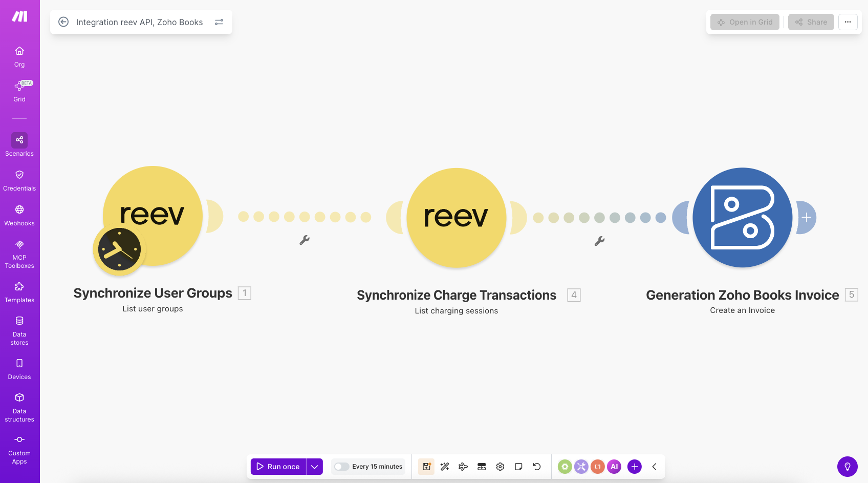This screenshot has width=868, height=483.
Task: Open the explain flow airplane icon
Action: click(x=463, y=467)
